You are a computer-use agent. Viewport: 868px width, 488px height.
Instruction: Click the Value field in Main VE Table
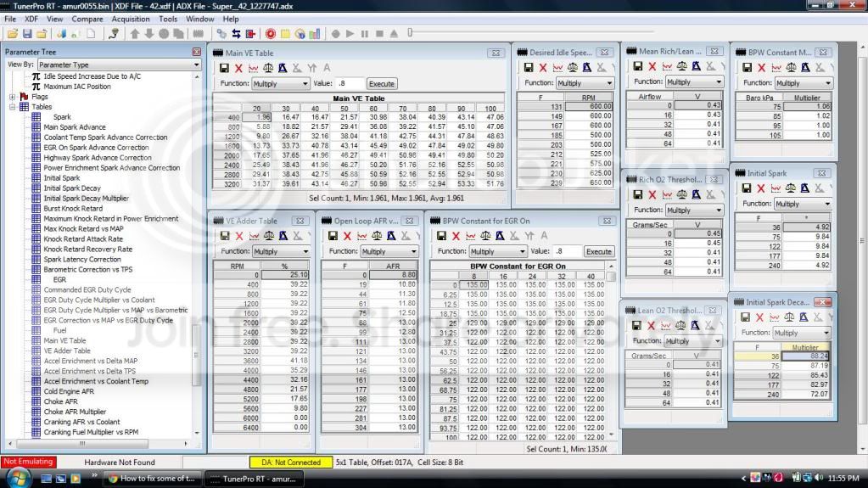tap(350, 84)
